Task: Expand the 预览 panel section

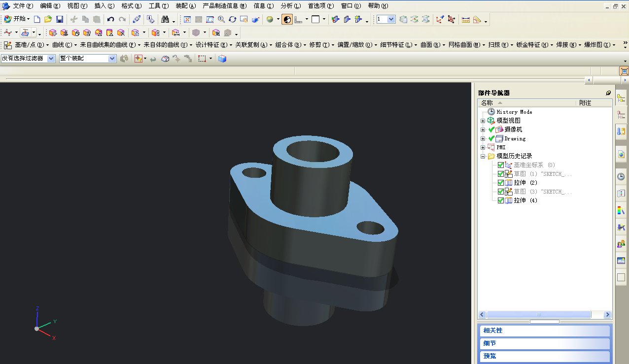Action: pos(545,356)
